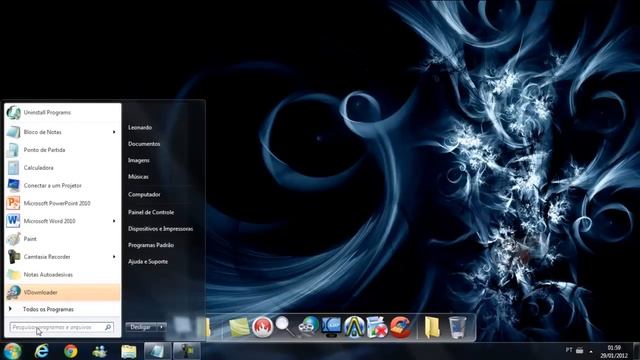Launch Paint from the Start menu
This screenshot has width=640, height=360.
62,239
